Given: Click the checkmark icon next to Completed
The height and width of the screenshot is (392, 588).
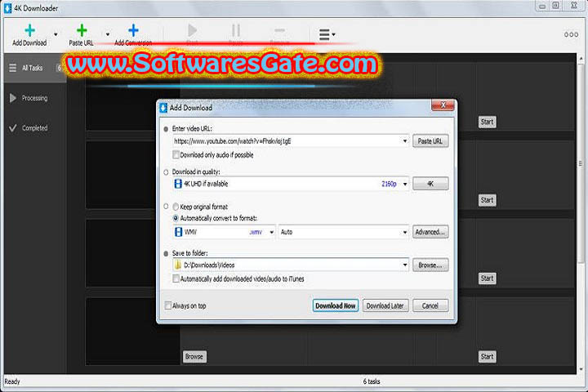Looking at the screenshot, I should coord(13,128).
